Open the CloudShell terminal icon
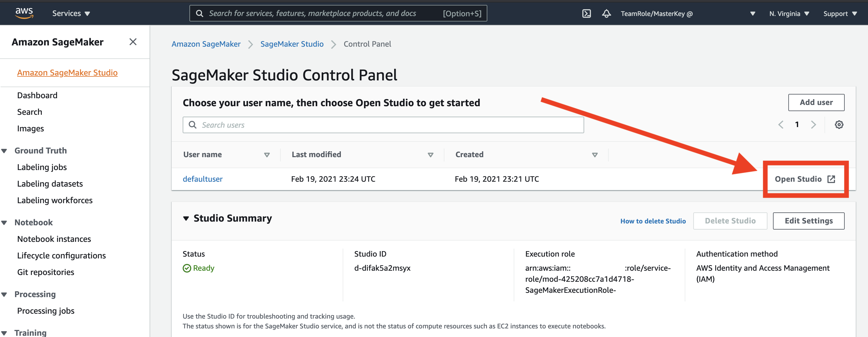Screen dimensions: 868x337 tap(586, 14)
